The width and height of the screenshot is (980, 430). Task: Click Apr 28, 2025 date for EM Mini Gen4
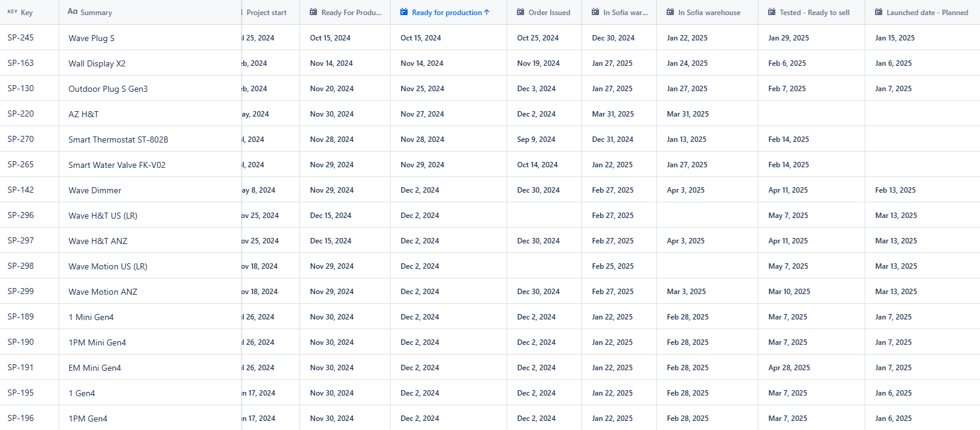point(789,368)
